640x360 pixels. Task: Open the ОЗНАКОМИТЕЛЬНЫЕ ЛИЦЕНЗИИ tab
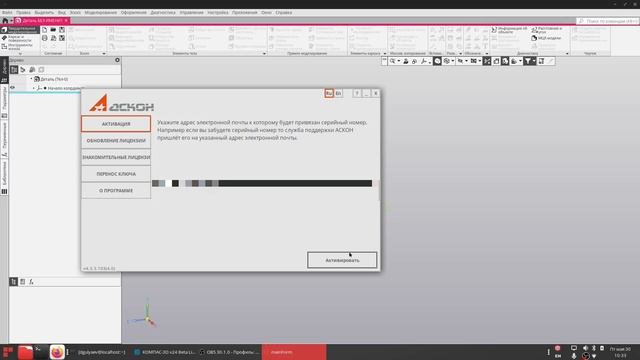pos(116,157)
